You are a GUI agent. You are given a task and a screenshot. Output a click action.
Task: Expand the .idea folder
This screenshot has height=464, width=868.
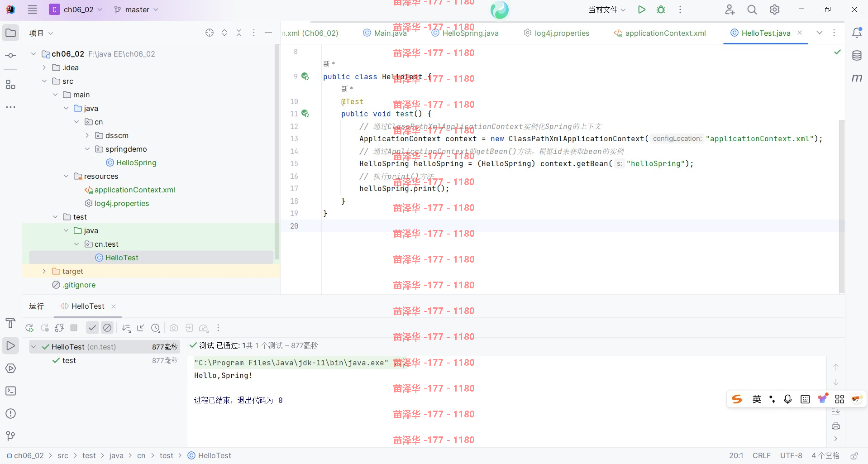[44, 67]
